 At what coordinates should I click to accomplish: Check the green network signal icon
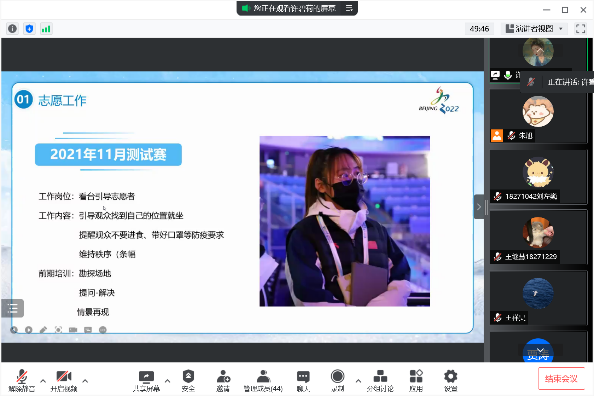pyautogui.click(x=46, y=28)
